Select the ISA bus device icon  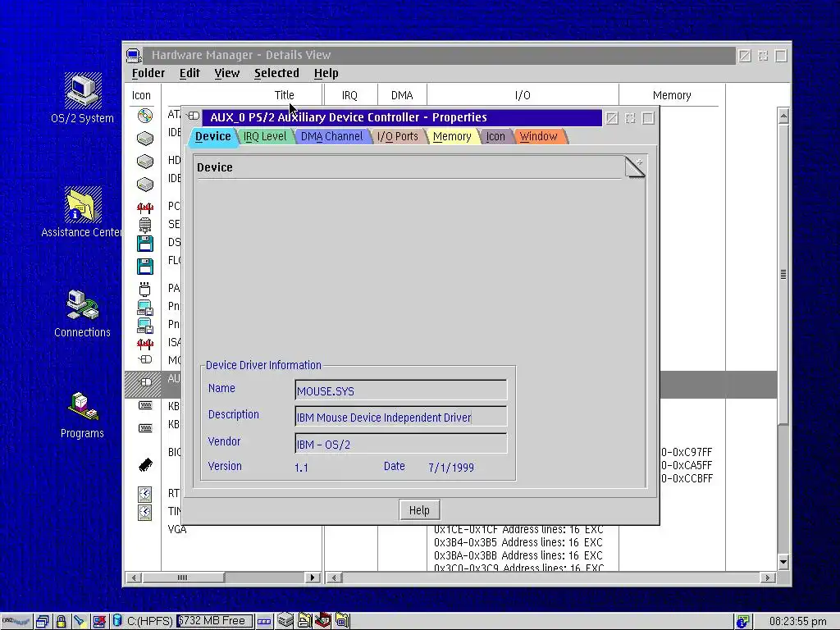144,343
